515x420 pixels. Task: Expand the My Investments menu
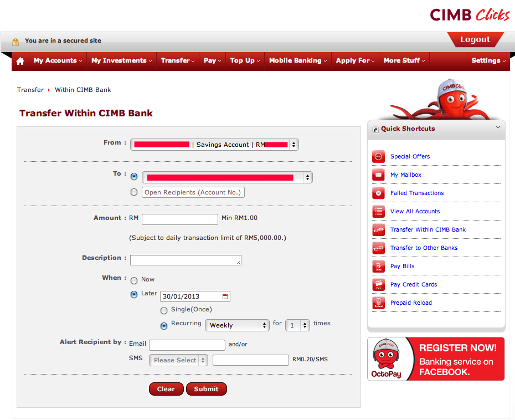click(121, 61)
